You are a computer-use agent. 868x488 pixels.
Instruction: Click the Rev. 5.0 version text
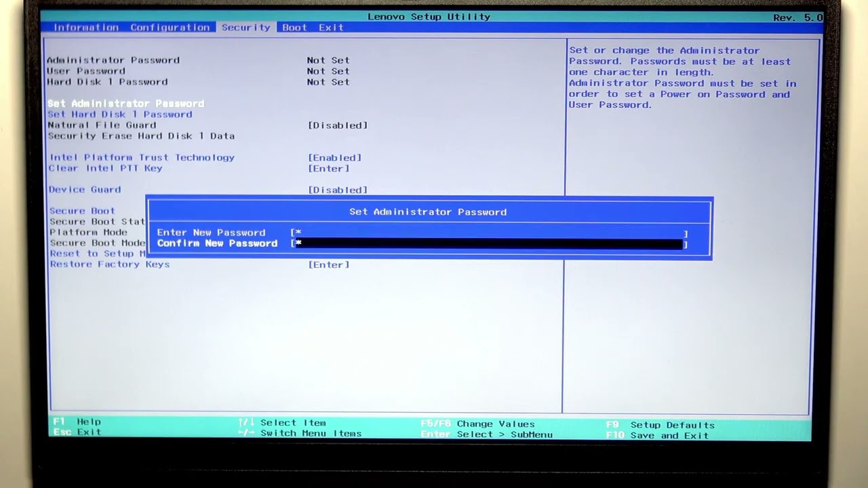click(797, 18)
